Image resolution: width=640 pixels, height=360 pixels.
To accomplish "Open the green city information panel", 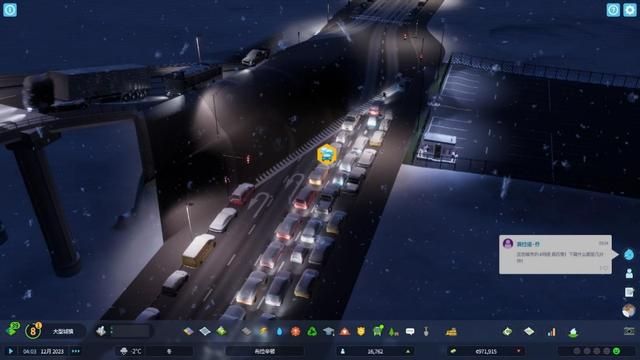I will 573,332.
